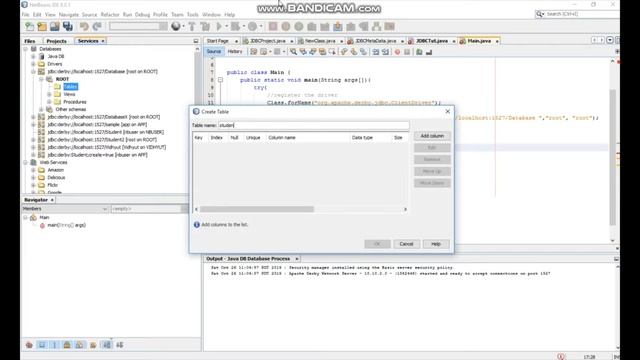Select the Vidhyut database connection row

[107, 147]
